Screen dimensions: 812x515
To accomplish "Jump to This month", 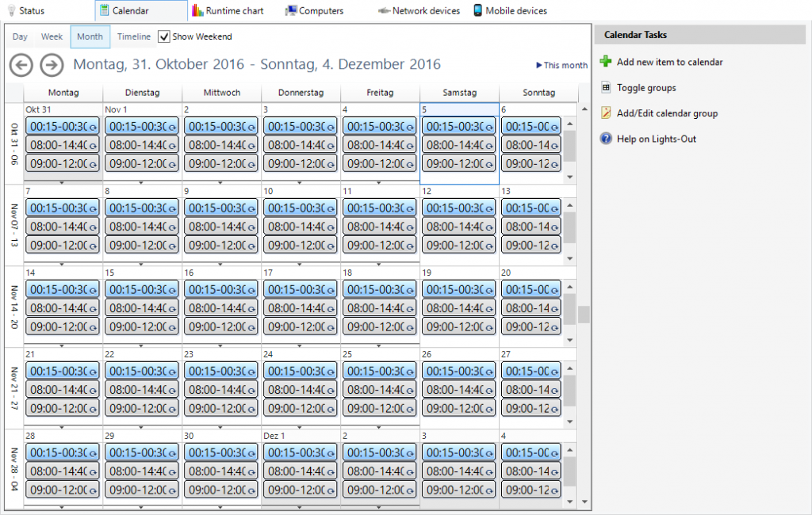I will point(562,65).
